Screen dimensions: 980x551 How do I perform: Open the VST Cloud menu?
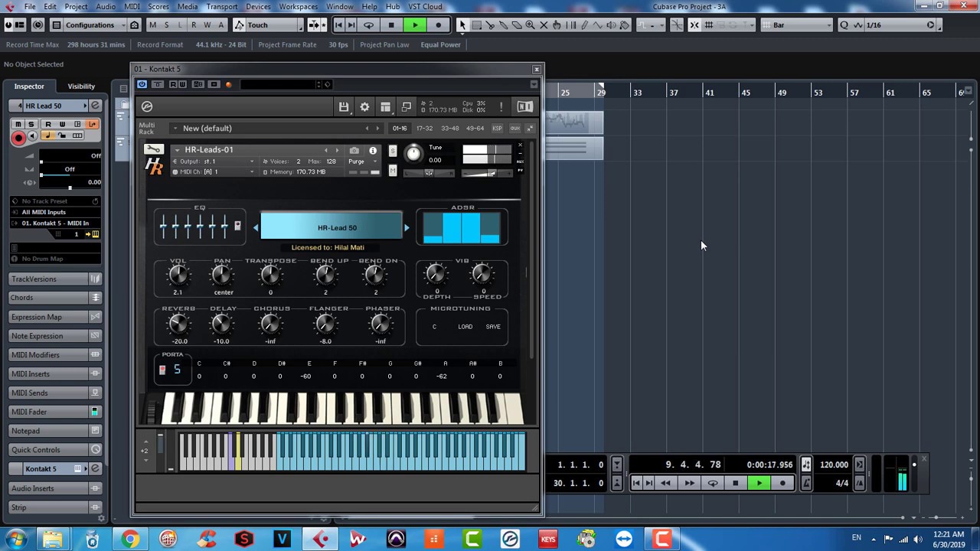coord(425,6)
